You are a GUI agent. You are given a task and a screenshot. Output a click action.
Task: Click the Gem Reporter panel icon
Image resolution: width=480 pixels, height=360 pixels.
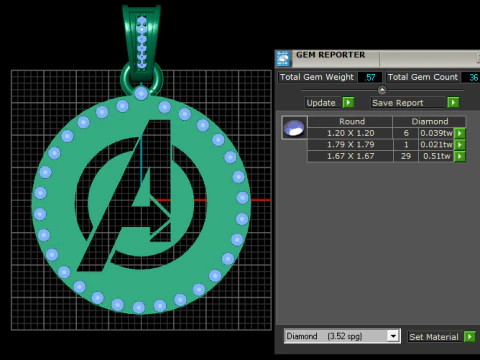point(283,59)
